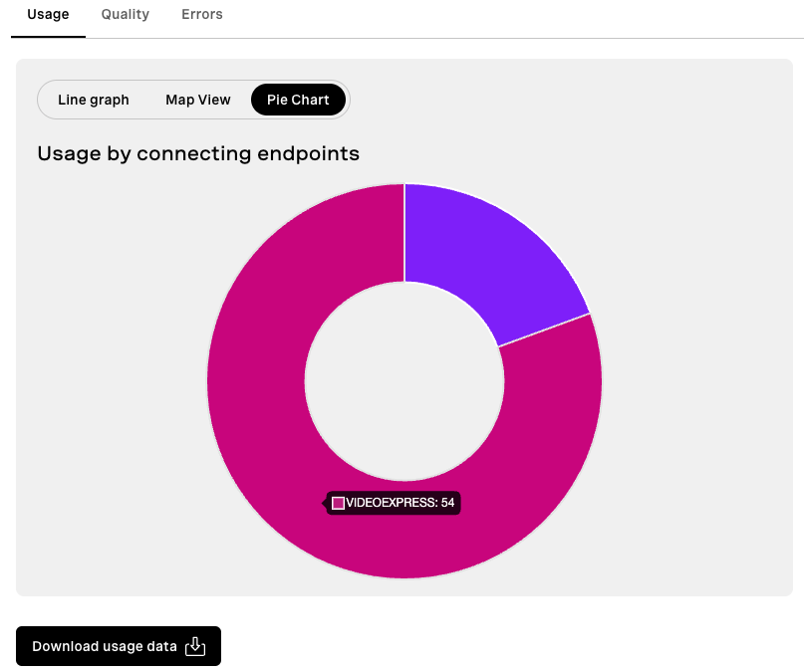Click the underline beneath the Usage tab
This screenshot has height=672, width=804.
tap(48, 37)
